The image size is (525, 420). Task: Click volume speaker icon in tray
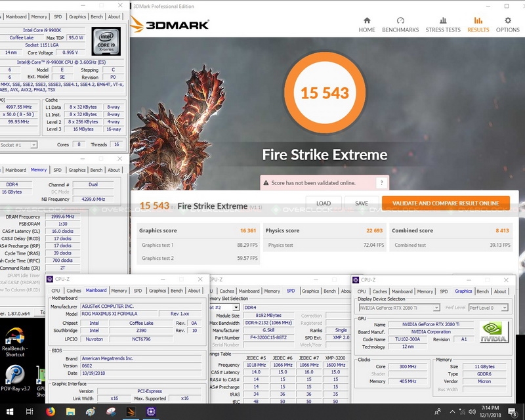(472, 411)
